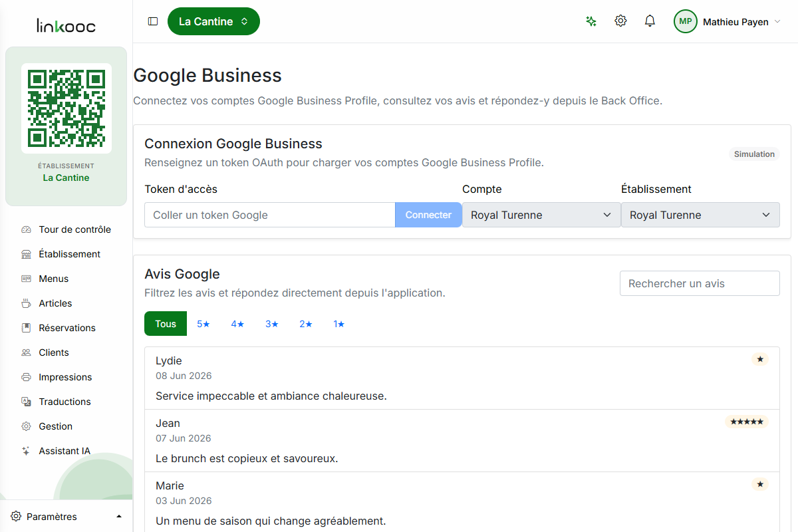Open the notifications bell

[x=650, y=21]
